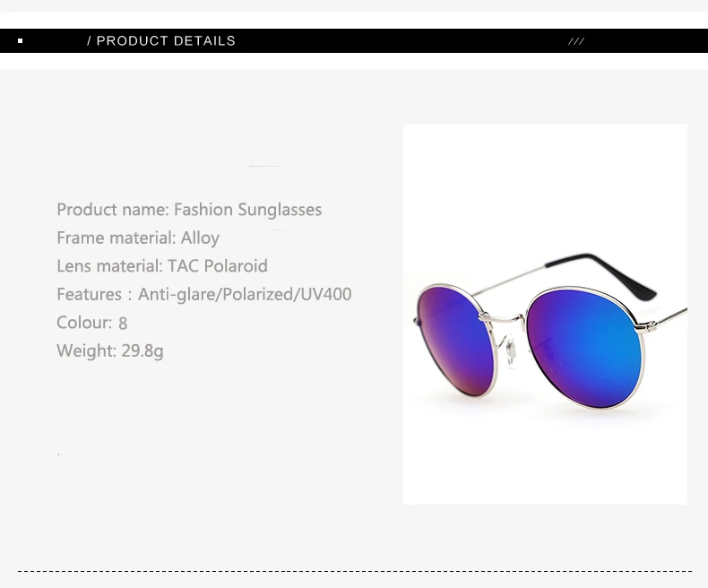
Task: Click the dashed divider line at bottom
Action: pyautogui.click(x=355, y=571)
